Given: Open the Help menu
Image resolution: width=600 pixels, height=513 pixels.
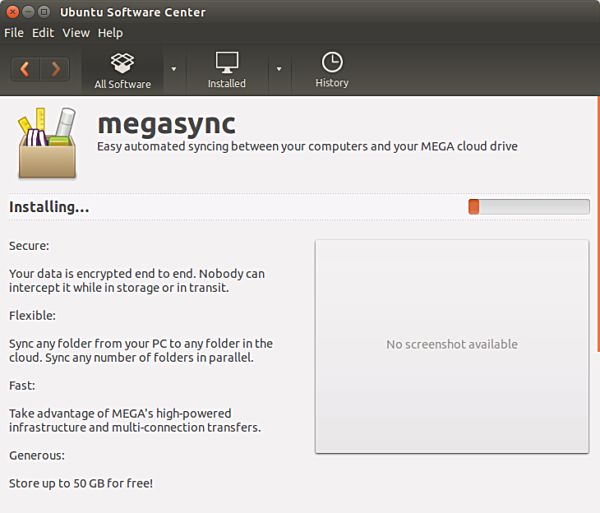Looking at the screenshot, I should pyautogui.click(x=110, y=33).
